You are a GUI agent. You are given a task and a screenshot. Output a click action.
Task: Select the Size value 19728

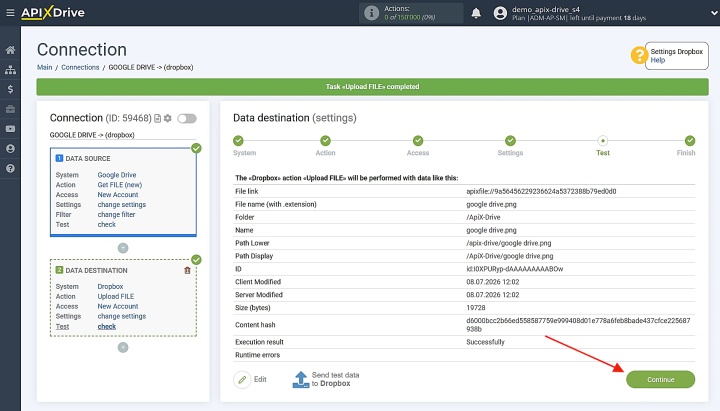[476, 308]
